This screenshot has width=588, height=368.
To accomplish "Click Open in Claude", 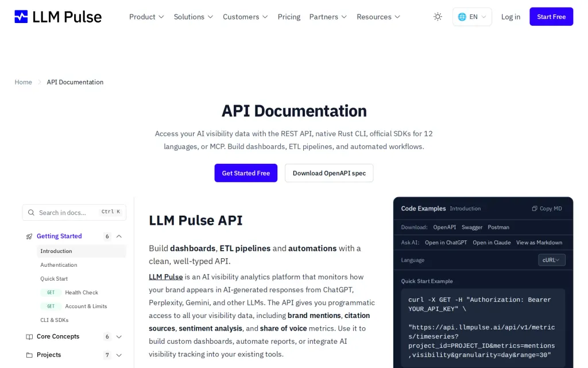I will coord(492,243).
